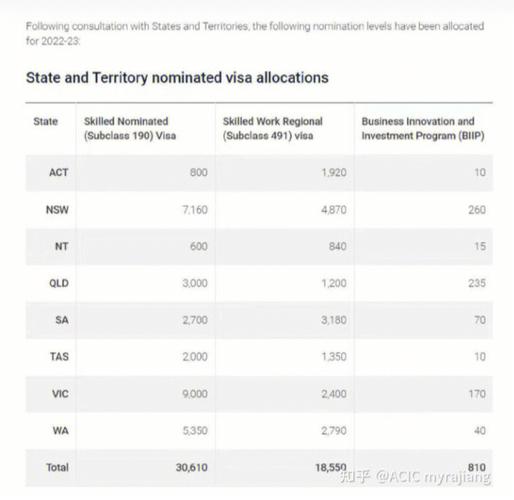Select the NSW row label
Viewport: 514px width, 500px height.
tap(57, 210)
